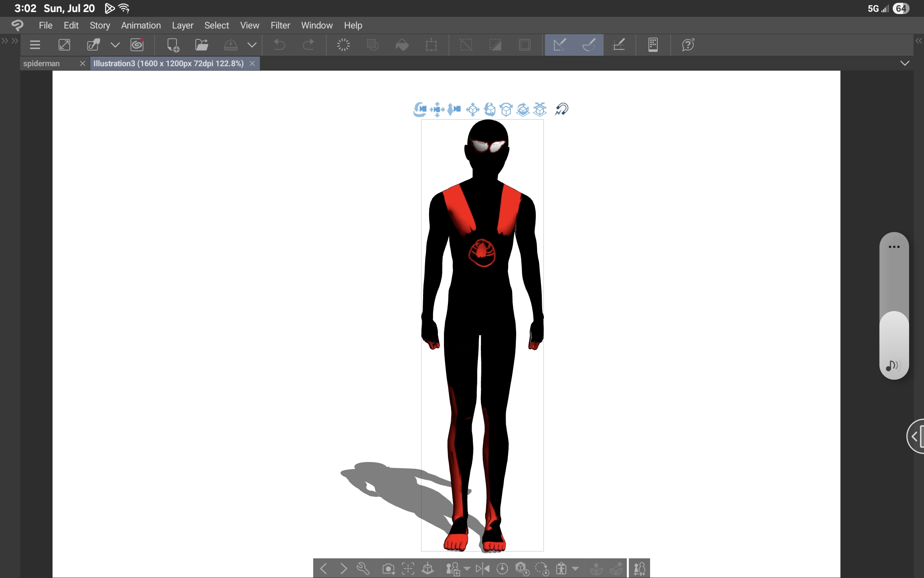Open Clip Studio spiral launcher icon
924x578 pixels.
pyautogui.click(x=137, y=45)
